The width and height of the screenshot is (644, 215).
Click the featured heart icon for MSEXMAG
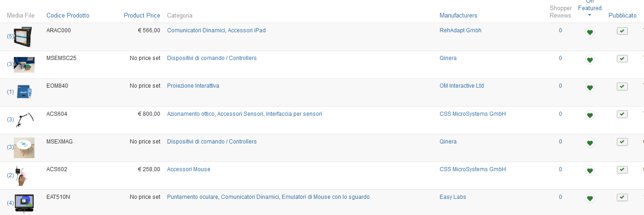[590, 143]
